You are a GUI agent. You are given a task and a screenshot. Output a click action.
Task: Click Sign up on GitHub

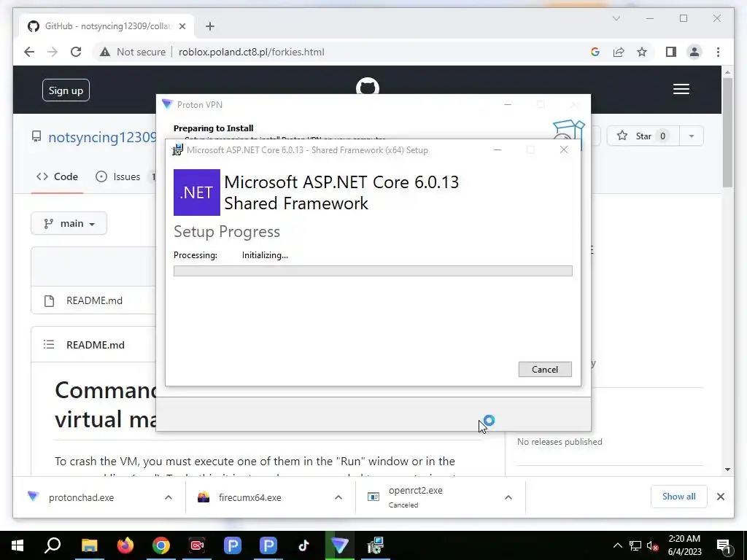click(x=66, y=90)
